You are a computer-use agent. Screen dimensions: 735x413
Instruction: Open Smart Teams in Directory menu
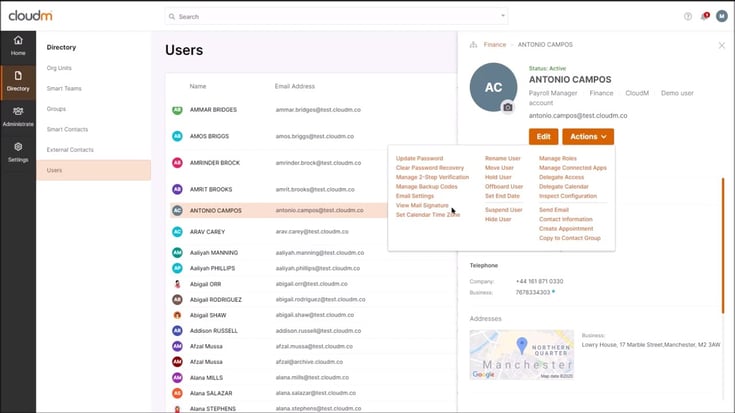pyautogui.click(x=64, y=89)
